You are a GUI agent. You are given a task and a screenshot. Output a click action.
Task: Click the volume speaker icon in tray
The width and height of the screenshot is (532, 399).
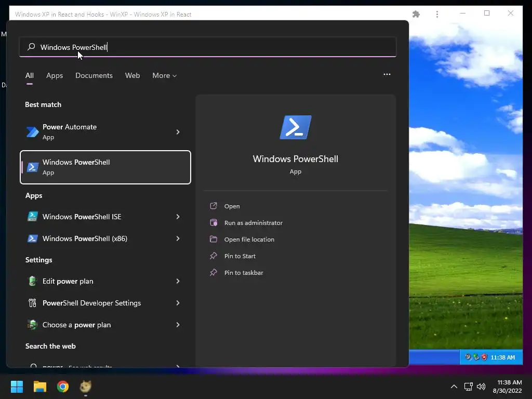(481, 387)
